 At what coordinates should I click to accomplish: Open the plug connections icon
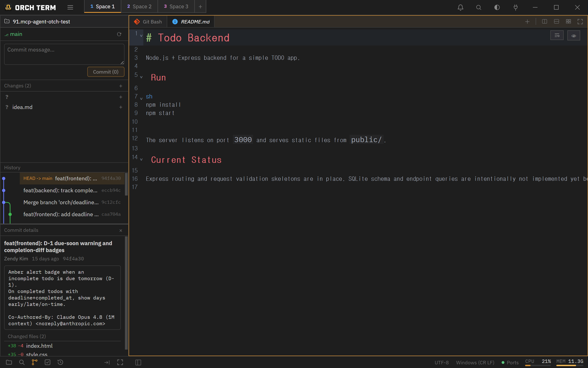tap(516, 7)
